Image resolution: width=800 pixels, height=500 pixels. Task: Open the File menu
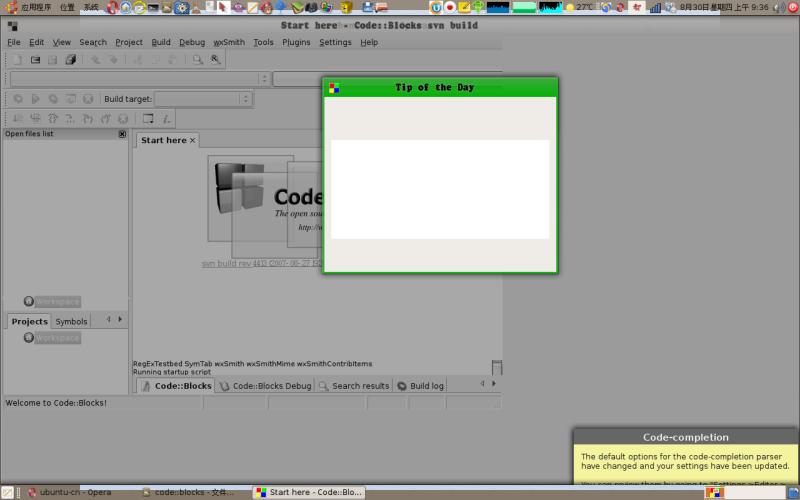click(x=14, y=42)
